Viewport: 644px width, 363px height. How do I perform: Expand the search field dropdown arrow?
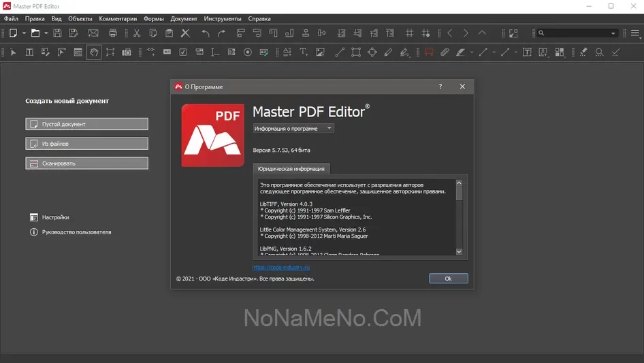click(613, 33)
